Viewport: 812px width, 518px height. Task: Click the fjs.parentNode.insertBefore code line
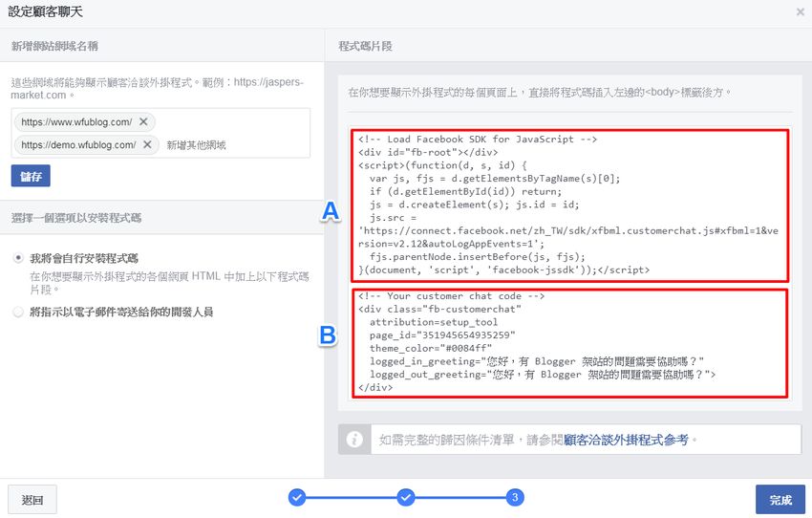pos(478,257)
